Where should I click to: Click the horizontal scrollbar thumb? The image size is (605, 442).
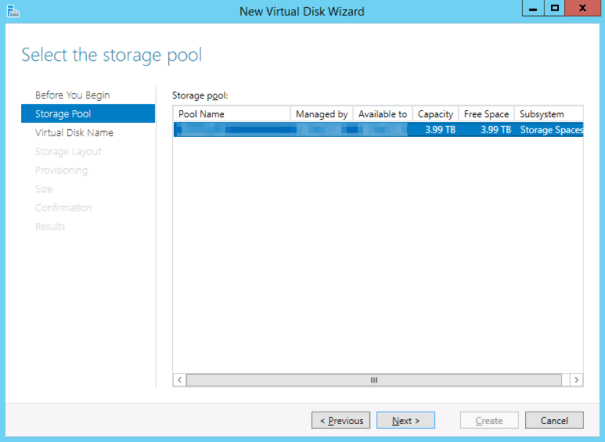(373, 380)
